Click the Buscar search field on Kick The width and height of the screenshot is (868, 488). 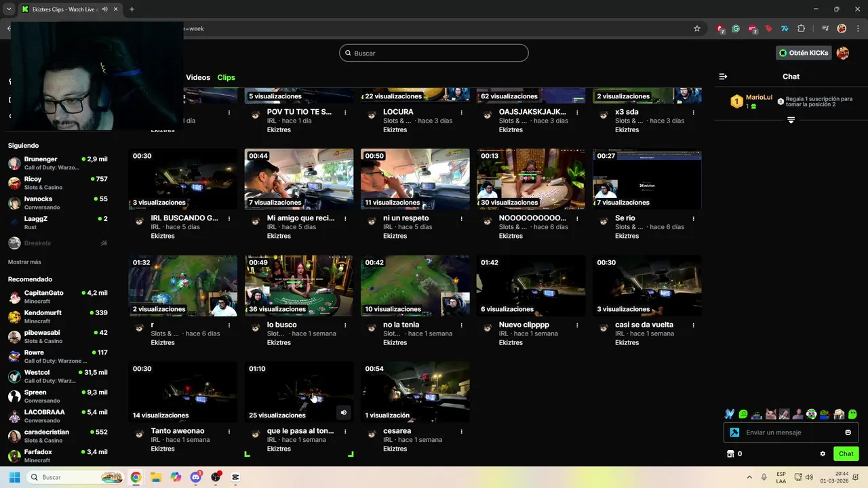pos(434,53)
